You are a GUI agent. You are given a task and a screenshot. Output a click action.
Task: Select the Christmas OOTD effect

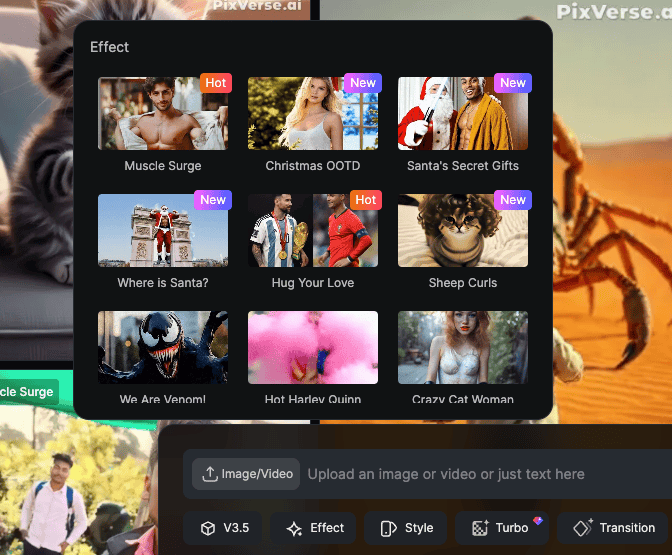coord(313,124)
